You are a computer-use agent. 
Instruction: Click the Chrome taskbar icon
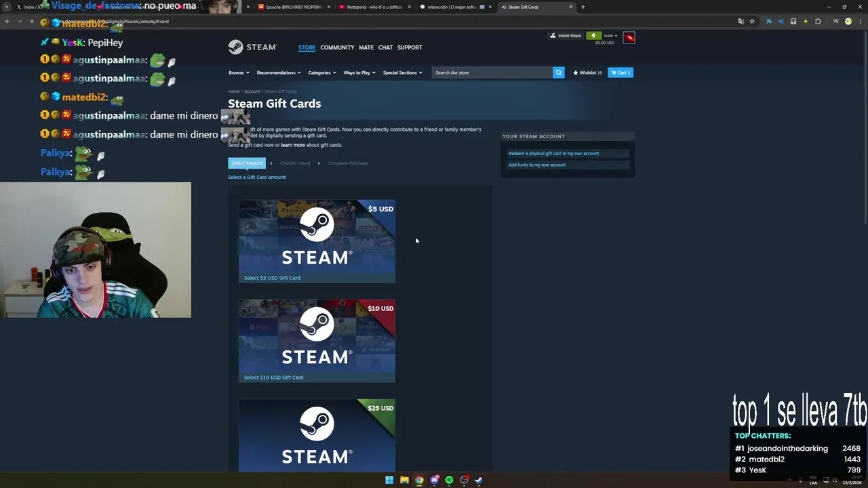click(x=419, y=480)
